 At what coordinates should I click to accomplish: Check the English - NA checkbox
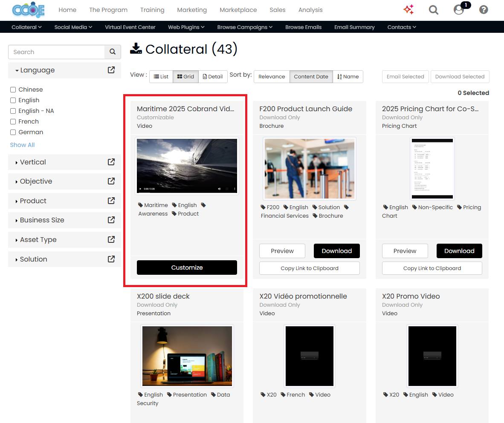13,111
